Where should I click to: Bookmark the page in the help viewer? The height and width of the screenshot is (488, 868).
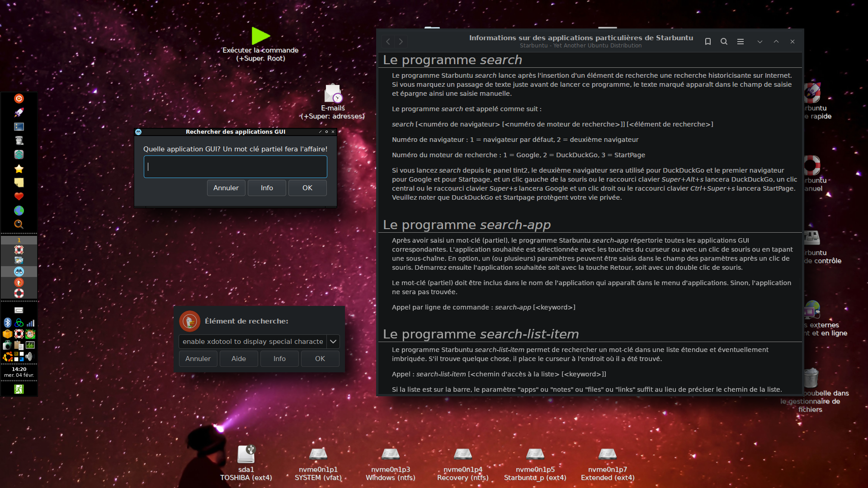(x=708, y=42)
